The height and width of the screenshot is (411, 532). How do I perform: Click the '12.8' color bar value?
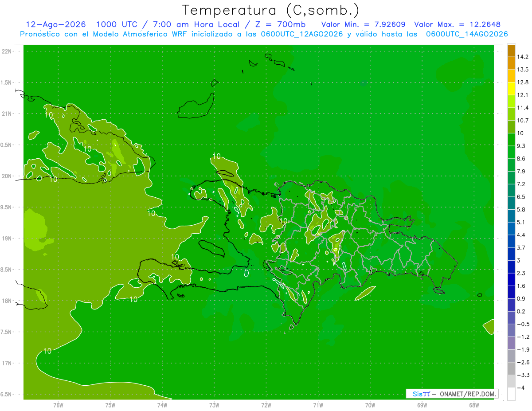(x=523, y=82)
